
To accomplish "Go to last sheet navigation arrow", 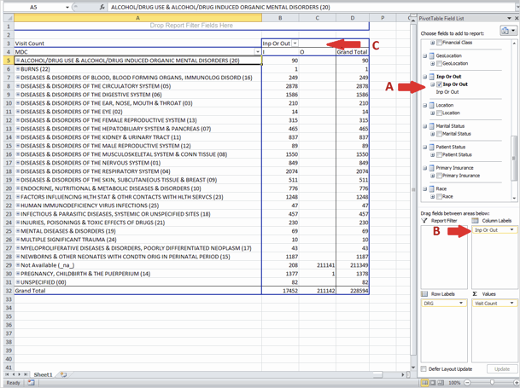I will coord(25,375).
